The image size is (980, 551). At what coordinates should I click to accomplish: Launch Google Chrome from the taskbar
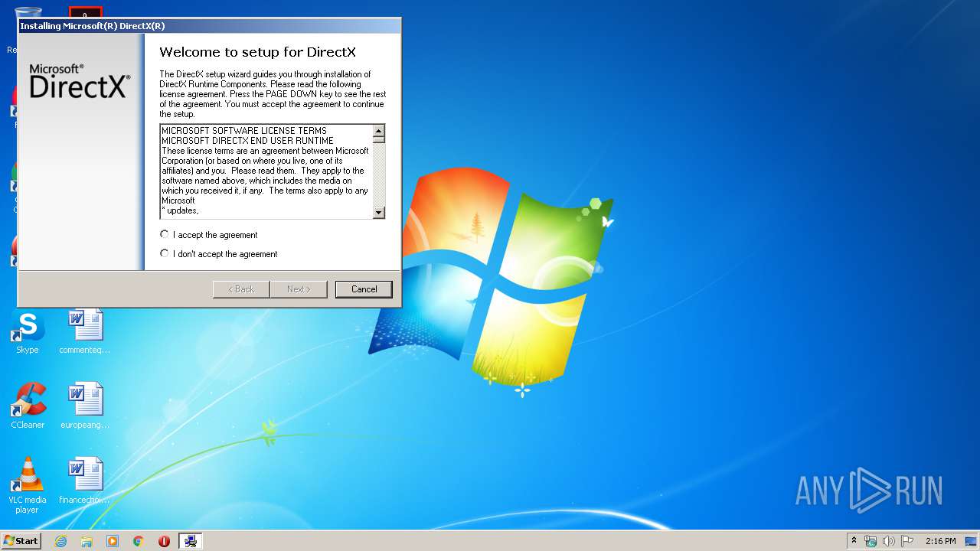[139, 541]
